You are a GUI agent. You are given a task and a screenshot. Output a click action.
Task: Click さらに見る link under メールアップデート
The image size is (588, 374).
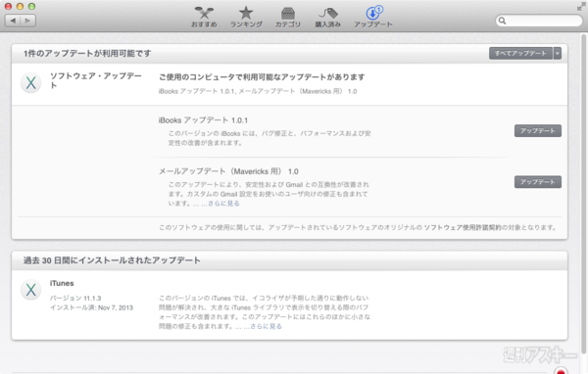[223, 204]
